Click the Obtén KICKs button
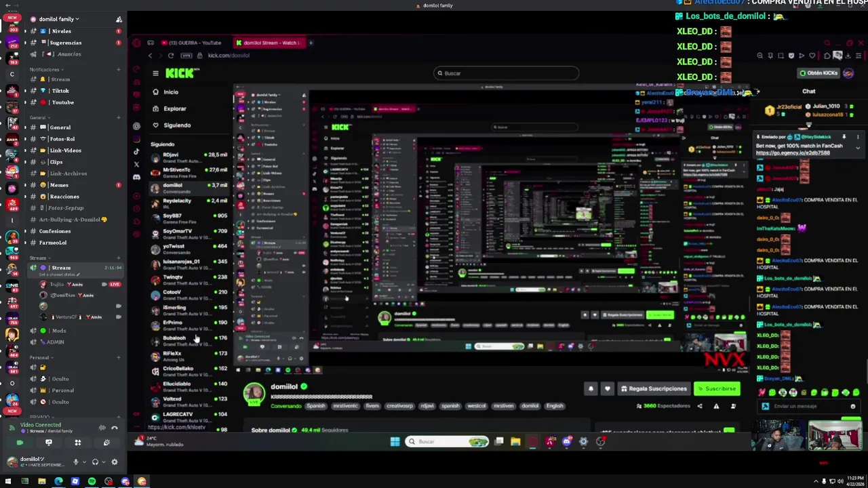868x488 pixels. coord(818,73)
